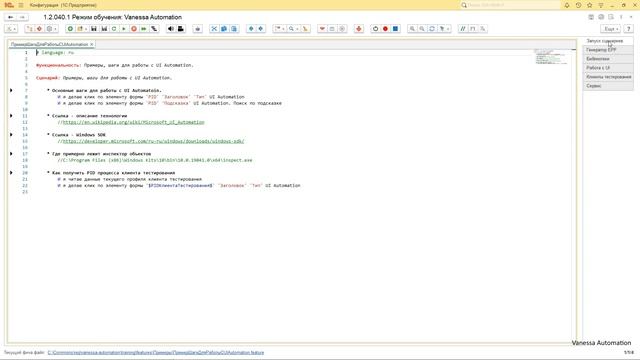Screen dimensions: 640x360
Task: Open the search magnifier dropdown in toolbar
Action: 292,29
